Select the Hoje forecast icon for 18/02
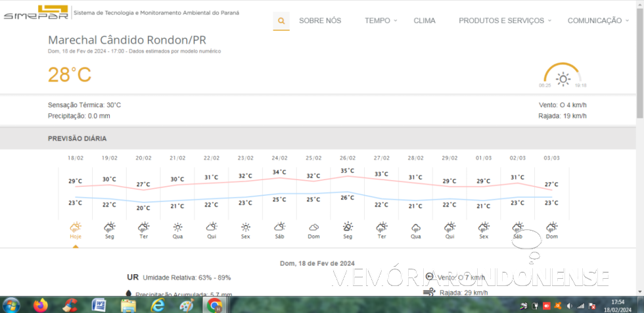This screenshot has width=644, height=313. pos(76,227)
